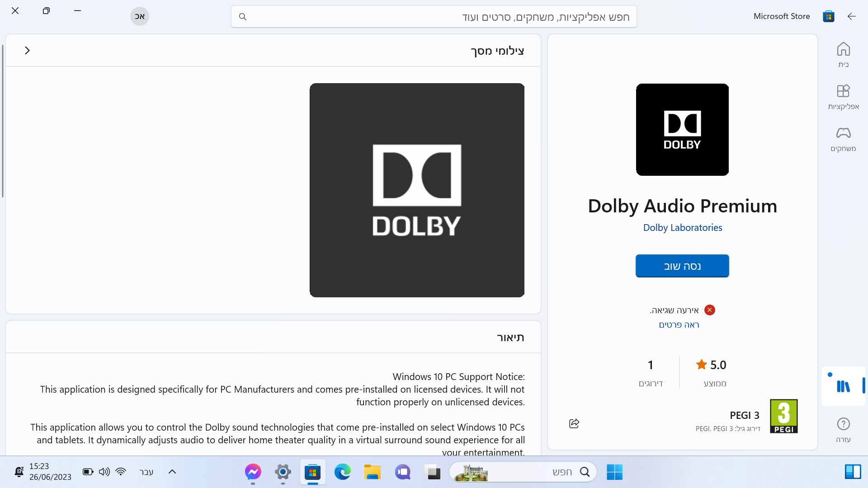This screenshot has width=868, height=488.
Task: Open the chat app icon in taskbar
Action: pyautogui.click(x=402, y=472)
